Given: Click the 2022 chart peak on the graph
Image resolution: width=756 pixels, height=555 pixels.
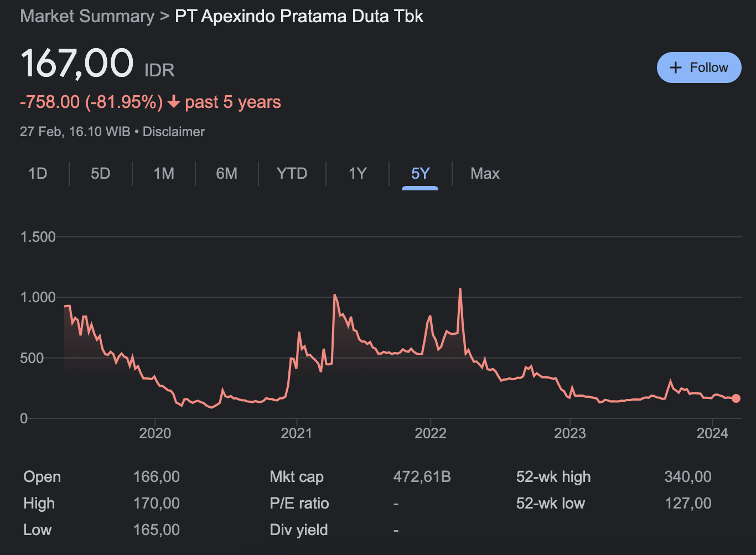Looking at the screenshot, I should pyautogui.click(x=460, y=289).
